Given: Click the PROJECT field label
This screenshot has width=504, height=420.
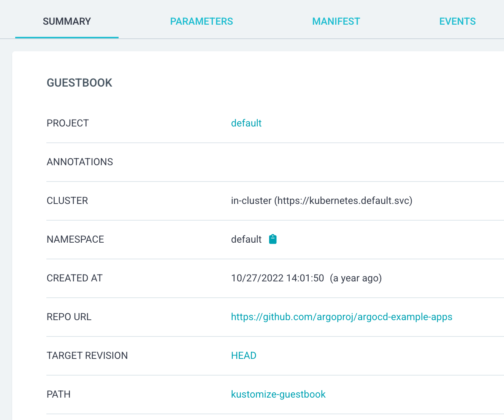Looking at the screenshot, I should (68, 123).
